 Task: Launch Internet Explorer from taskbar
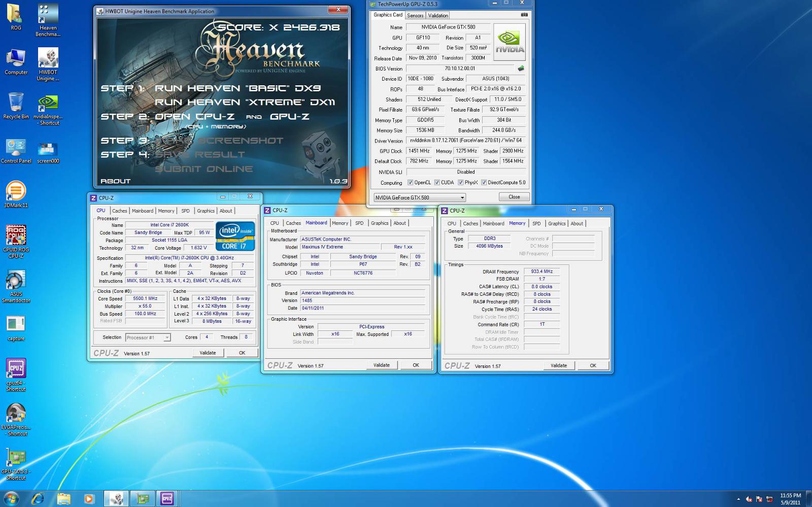[38, 499]
